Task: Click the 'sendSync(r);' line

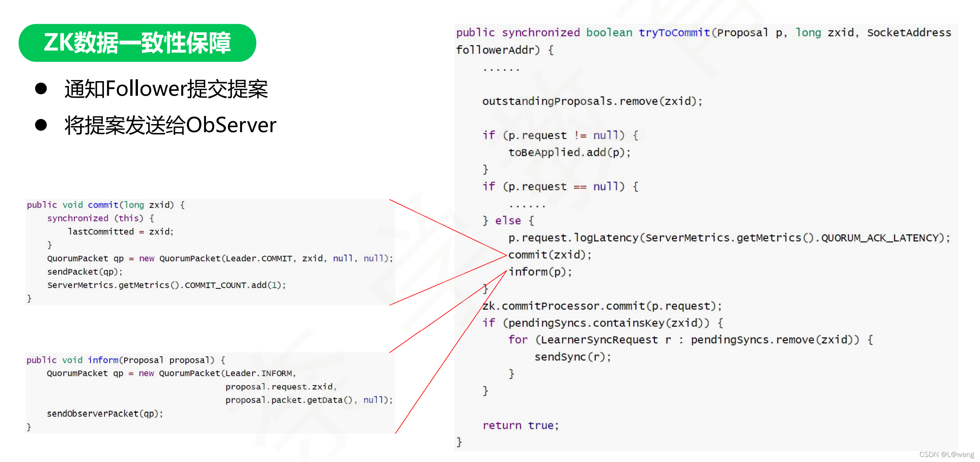Action: click(x=573, y=357)
